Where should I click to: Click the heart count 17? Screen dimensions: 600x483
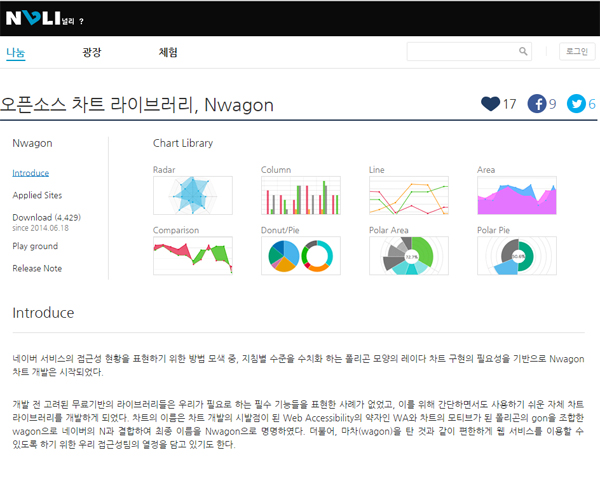509,104
